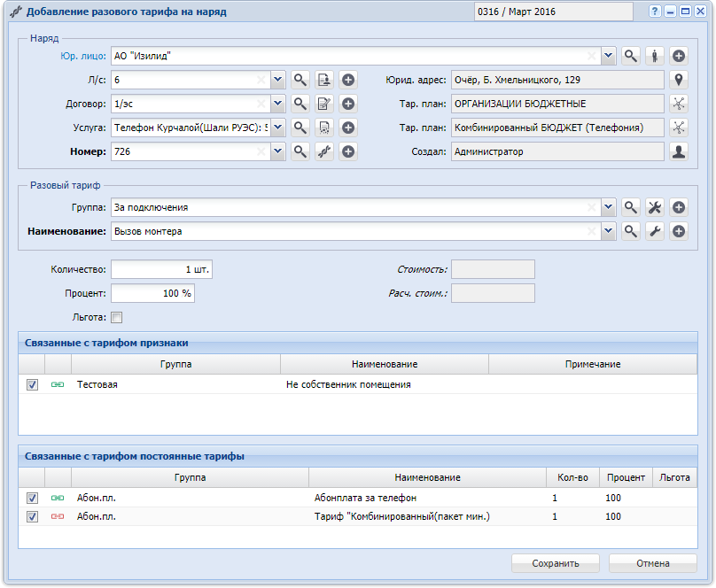716x588 pixels.
Task: Click red link icon for Тариф Комбинированный
Action: coord(58,516)
